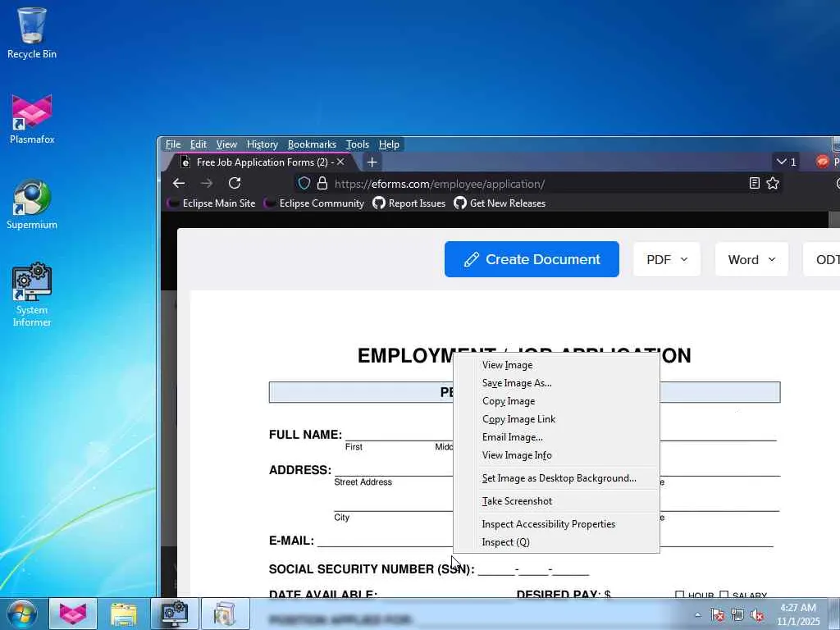The image size is (840, 630).
Task: Click the padlock site security icon
Action: (322, 183)
